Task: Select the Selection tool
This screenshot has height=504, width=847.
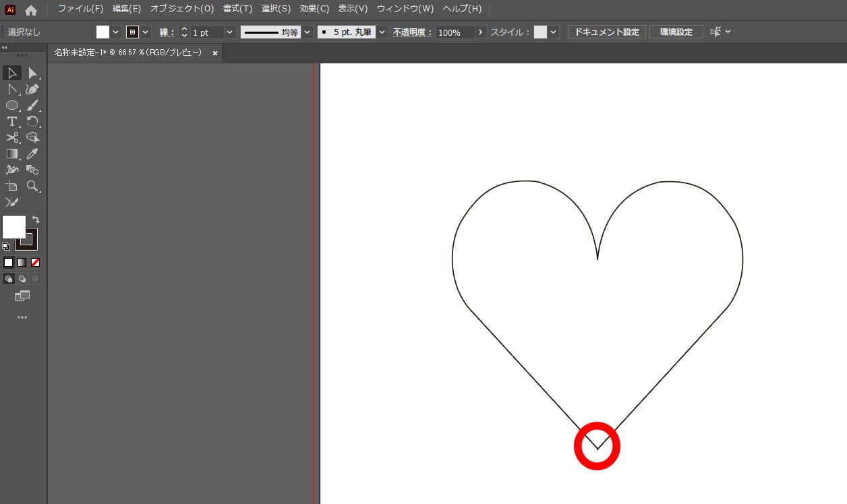Action: click(x=11, y=73)
